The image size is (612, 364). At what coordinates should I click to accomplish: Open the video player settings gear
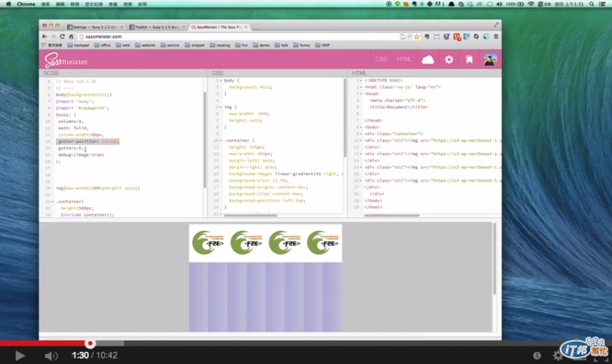pyautogui.click(x=558, y=356)
